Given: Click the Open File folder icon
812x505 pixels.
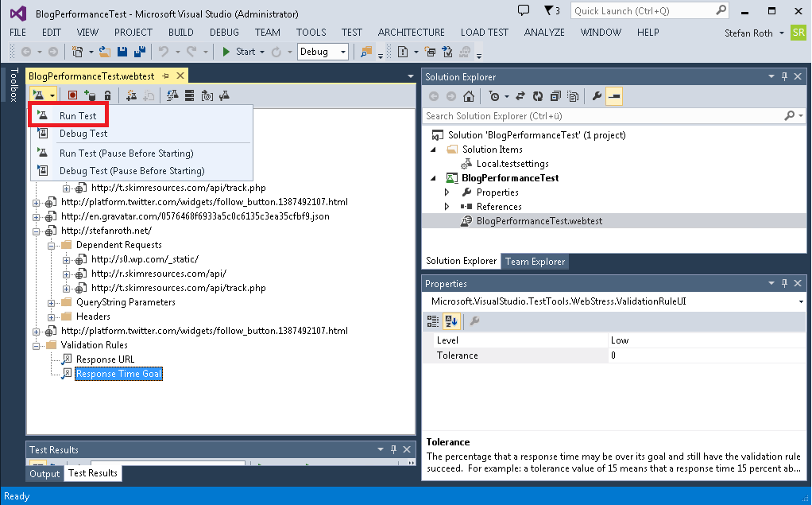Looking at the screenshot, I should click(105, 52).
